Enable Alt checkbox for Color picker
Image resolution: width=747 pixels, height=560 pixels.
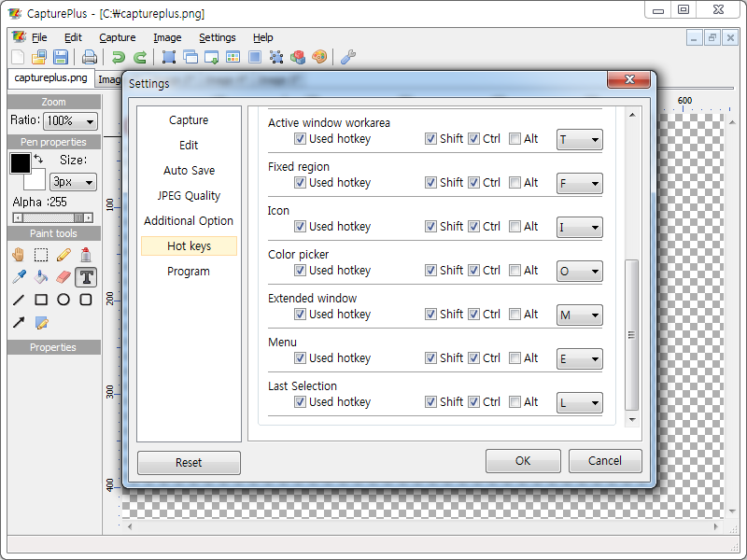point(514,270)
